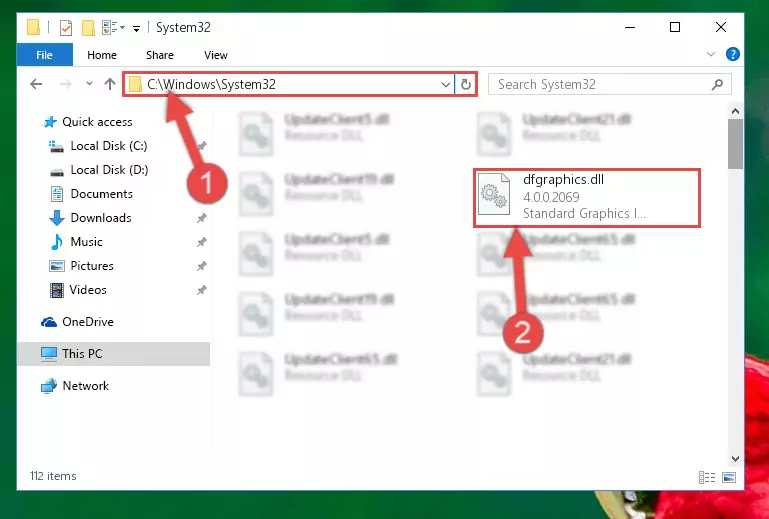Go up one folder level
The height and width of the screenshot is (519, 769).
[x=110, y=84]
